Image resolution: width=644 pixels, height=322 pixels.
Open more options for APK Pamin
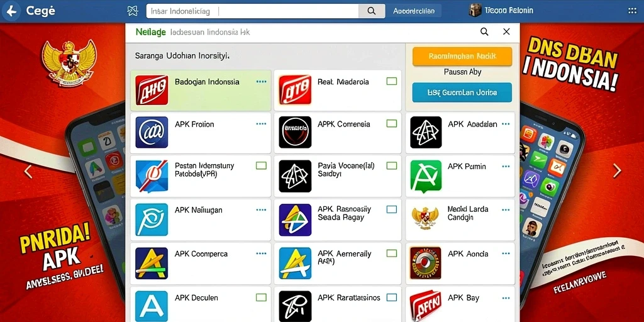click(x=506, y=166)
